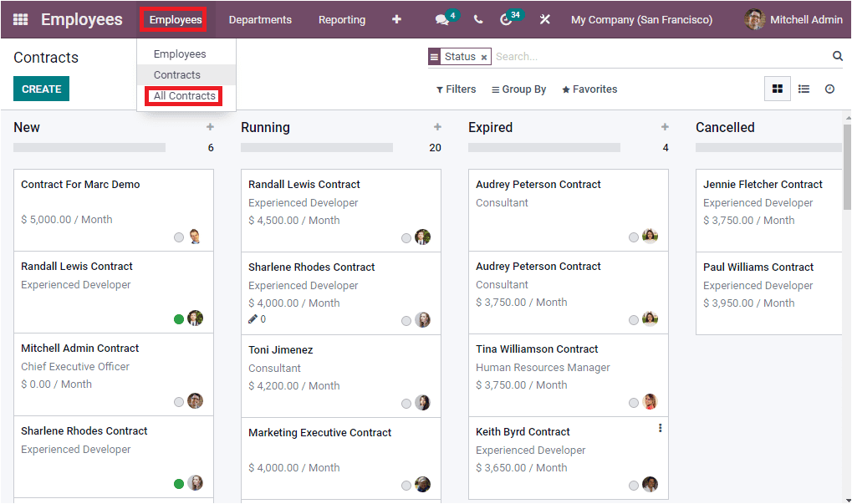852x504 pixels.
Task: Add a new record to the Running column
Action: click(437, 127)
